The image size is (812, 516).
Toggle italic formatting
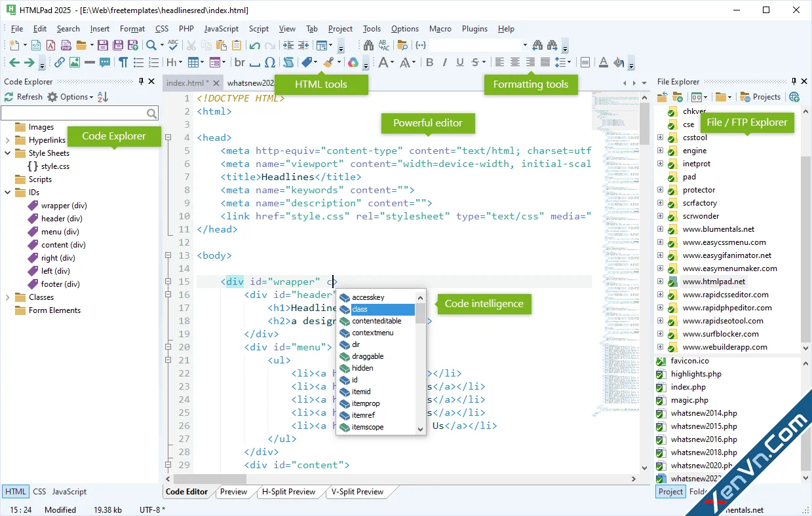pyautogui.click(x=445, y=62)
